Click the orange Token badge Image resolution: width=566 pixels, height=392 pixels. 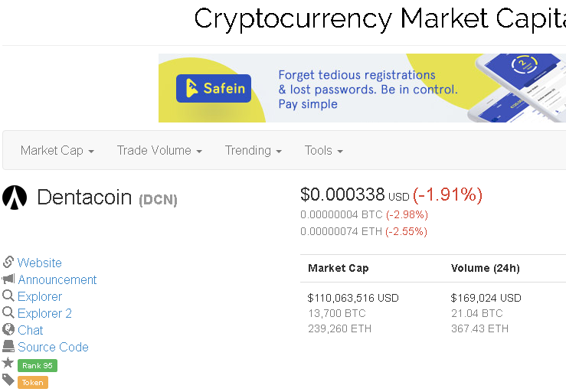[x=33, y=383]
